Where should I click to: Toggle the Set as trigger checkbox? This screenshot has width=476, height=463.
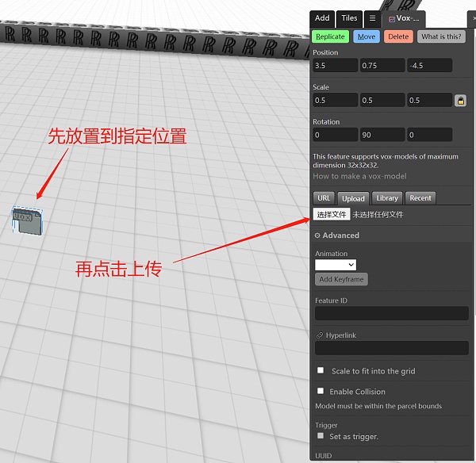point(321,435)
